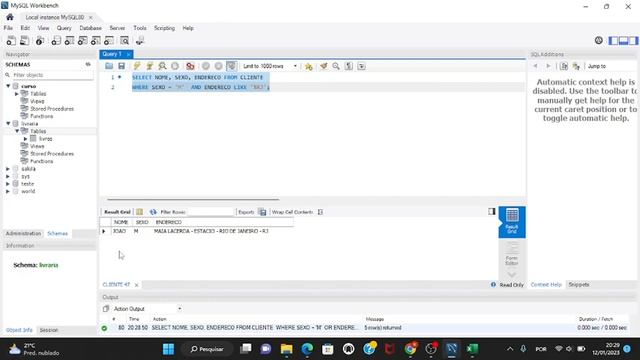The image size is (640, 360).
Task: Toggle Wrap Cell Content icon
Action: click(320, 212)
